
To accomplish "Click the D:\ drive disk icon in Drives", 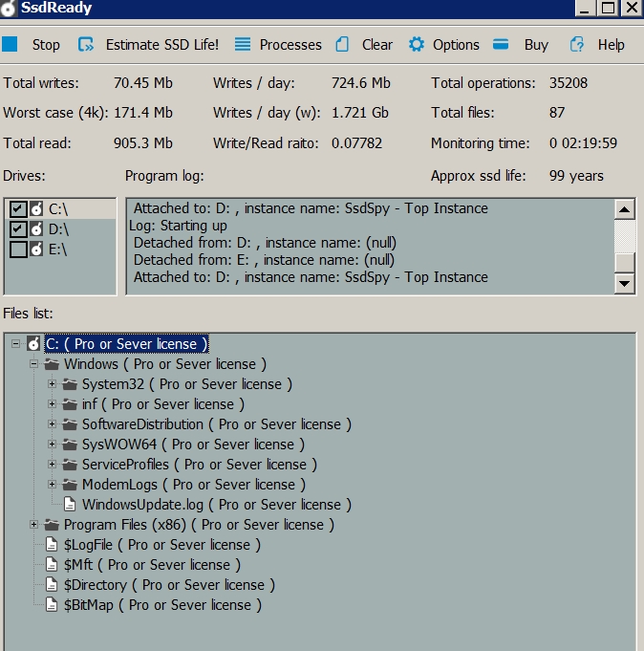I will click(36, 228).
